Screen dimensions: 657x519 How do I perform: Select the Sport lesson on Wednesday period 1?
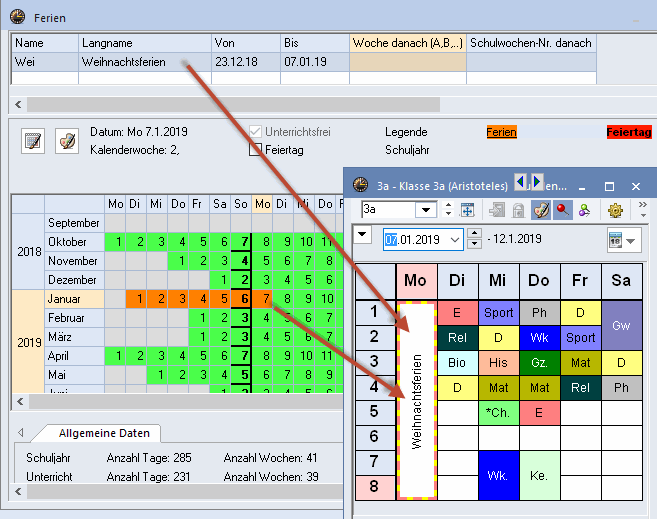tap(498, 312)
